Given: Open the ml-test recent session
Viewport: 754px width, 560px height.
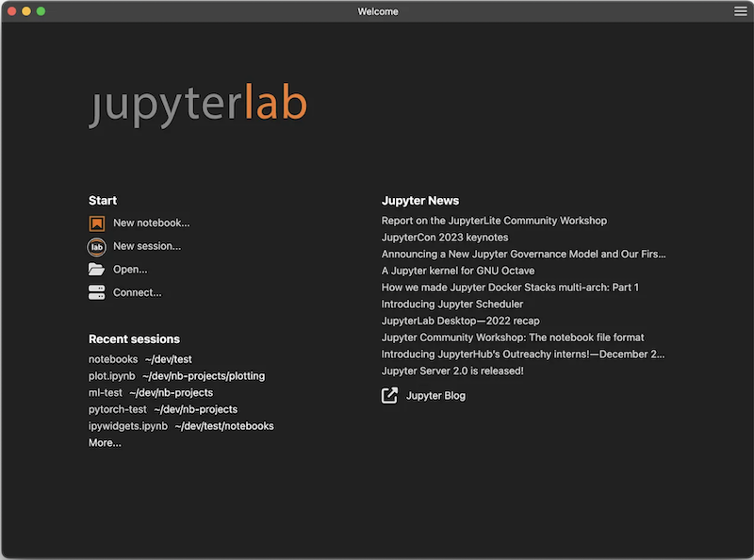Looking at the screenshot, I should [x=106, y=392].
